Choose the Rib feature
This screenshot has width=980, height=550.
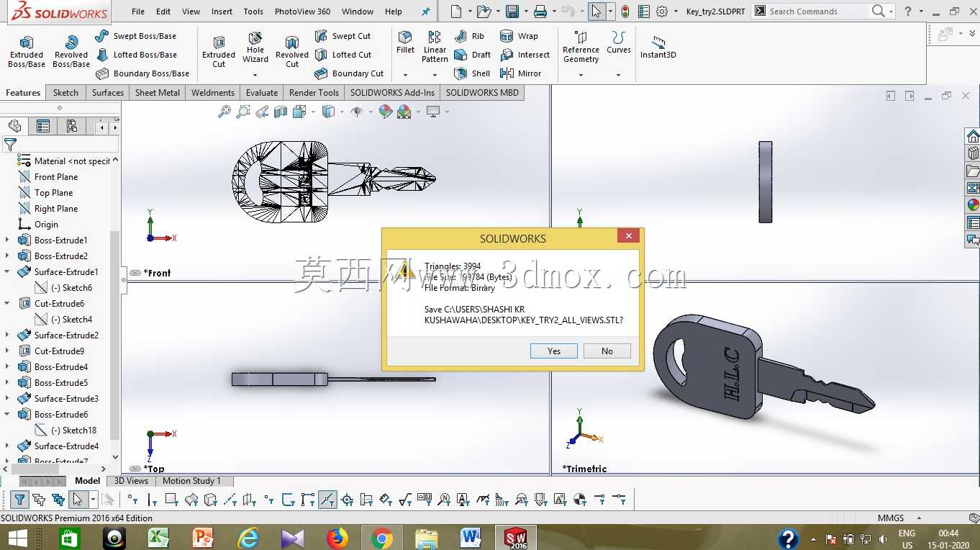point(470,36)
